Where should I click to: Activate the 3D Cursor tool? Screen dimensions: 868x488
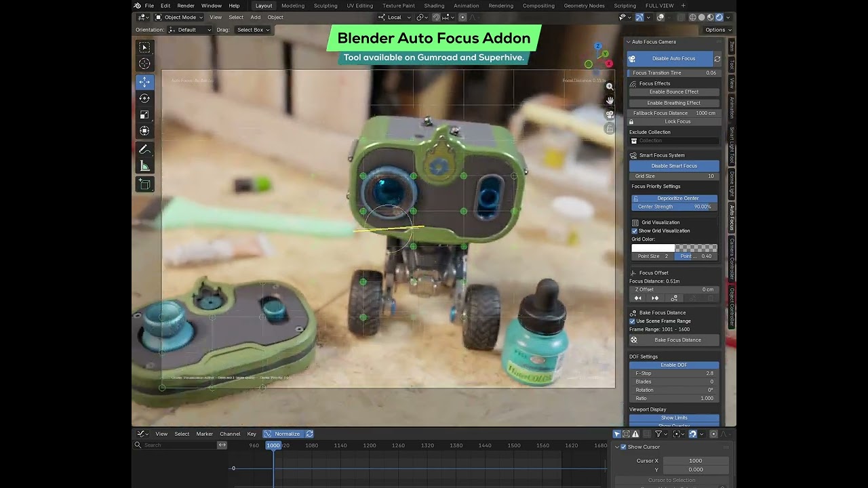point(144,64)
